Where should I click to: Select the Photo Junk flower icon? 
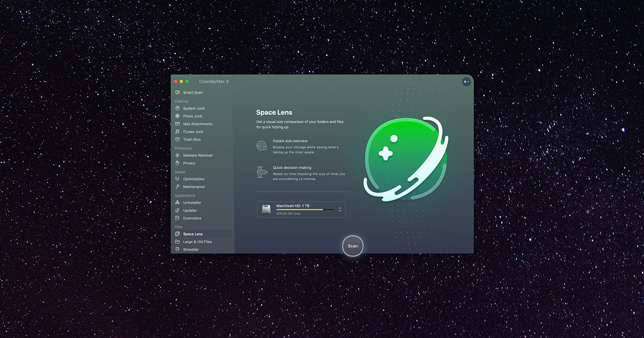click(177, 116)
